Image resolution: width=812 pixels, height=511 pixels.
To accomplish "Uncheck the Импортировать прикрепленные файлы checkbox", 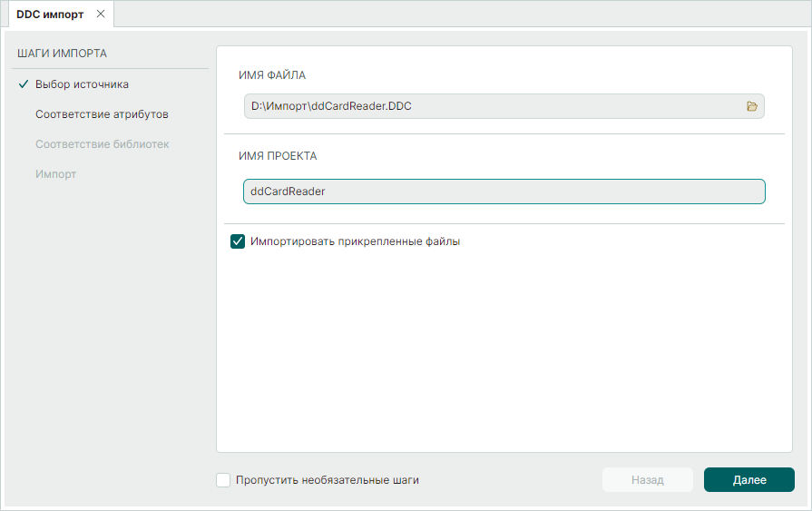I will click(238, 241).
